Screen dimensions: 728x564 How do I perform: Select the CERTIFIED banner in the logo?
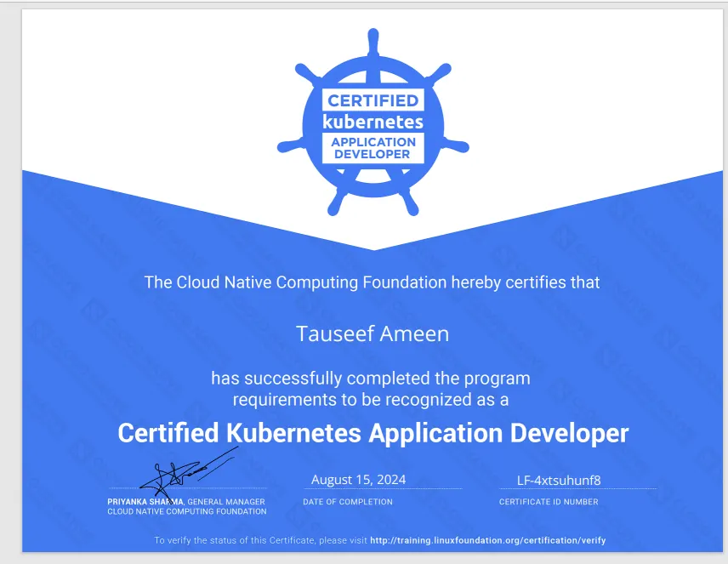coord(372,98)
